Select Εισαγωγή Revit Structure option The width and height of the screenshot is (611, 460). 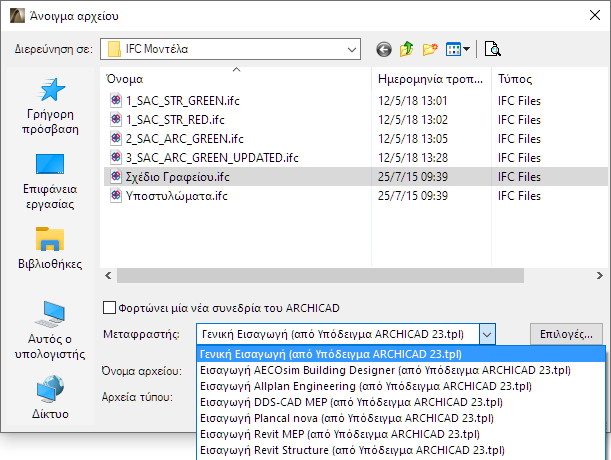[401, 450]
